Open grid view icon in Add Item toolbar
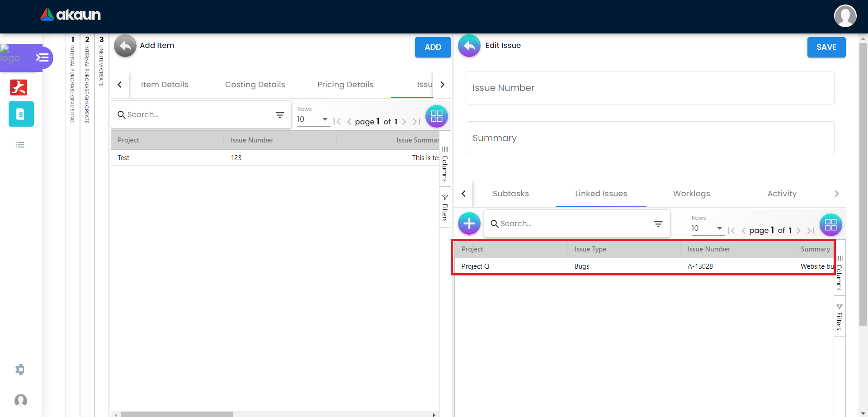Viewport: 868px width, 417px height. point(436,116)
